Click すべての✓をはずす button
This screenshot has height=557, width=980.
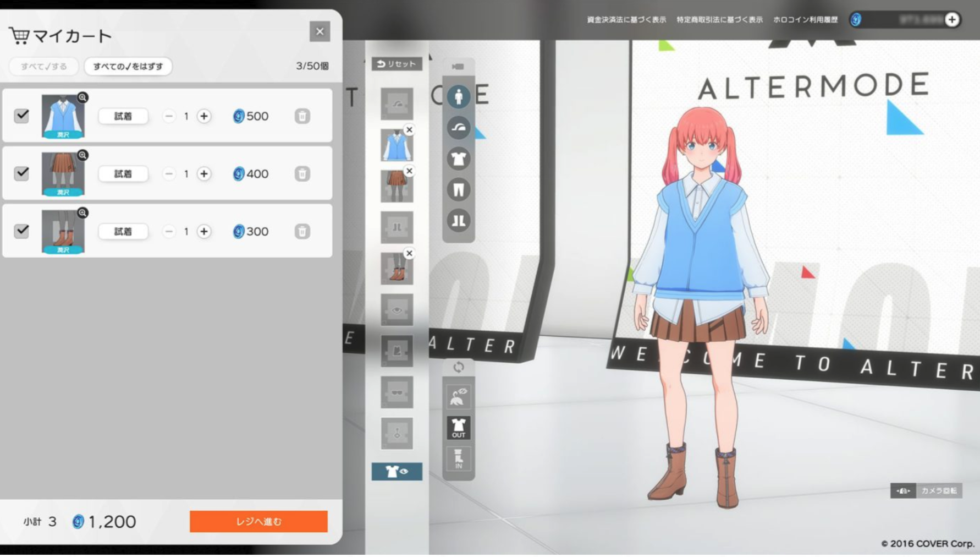(x=128, y=66)
